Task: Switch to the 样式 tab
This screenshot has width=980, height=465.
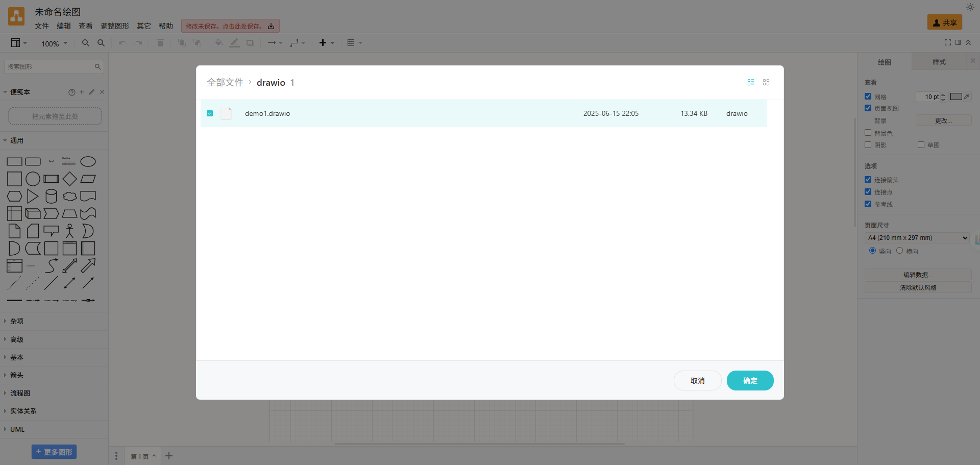Action: pyautogui.click(x=939, y=62)
